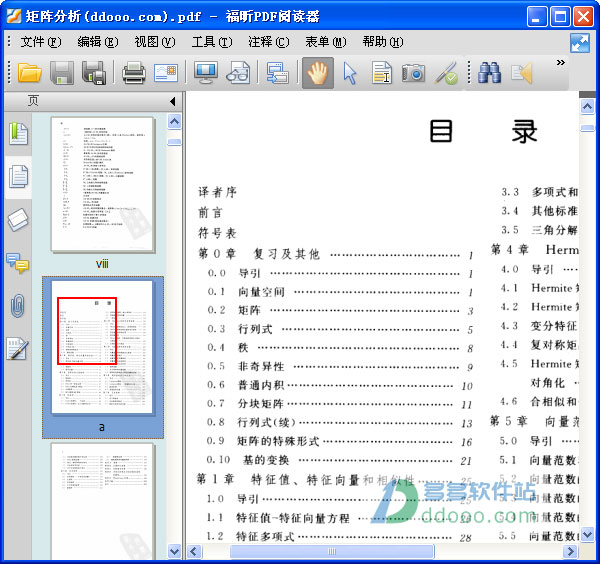Screen dimensions: 600x564
Task: Save the document with the floppy disk icon
Action: [61, 73]
